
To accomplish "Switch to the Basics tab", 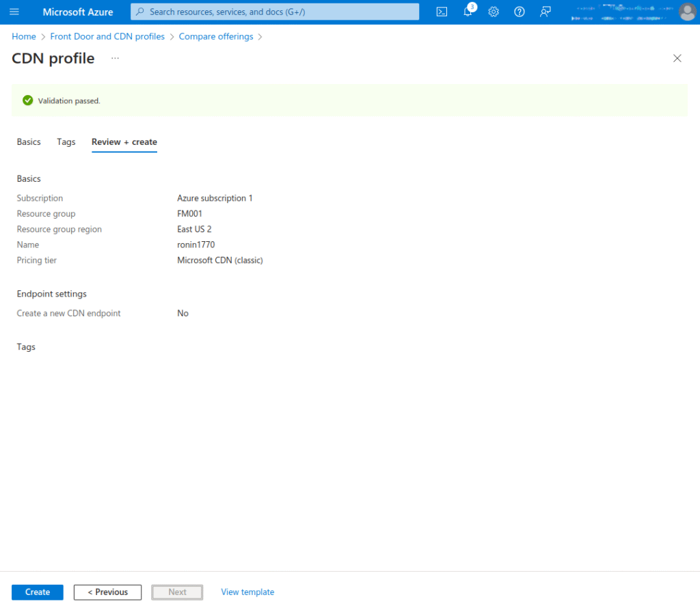I will click(29, 142).
